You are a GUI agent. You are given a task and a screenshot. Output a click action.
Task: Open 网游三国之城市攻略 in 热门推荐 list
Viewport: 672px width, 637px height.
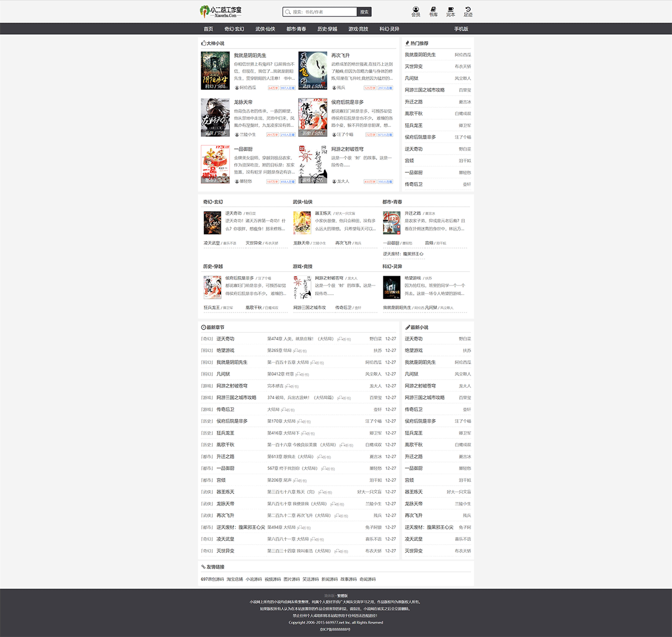pos(425,90)
